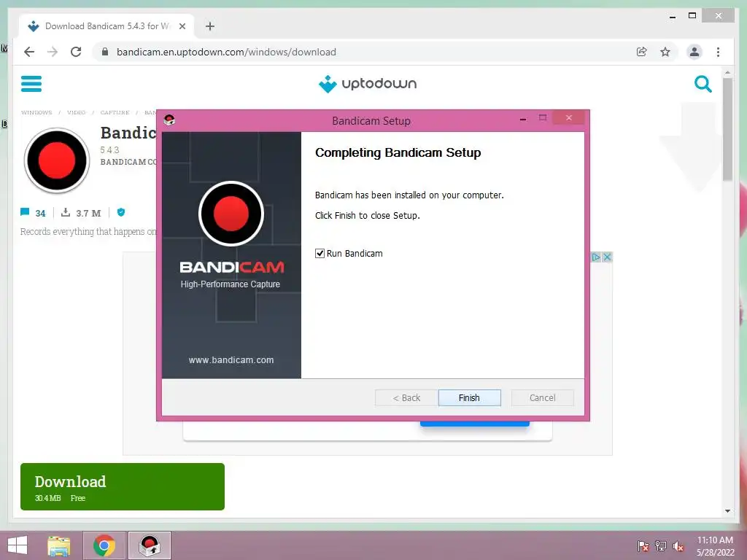Open File Explorer from taskbar
This screenshot has height=560, width=747.
[59, 545]
